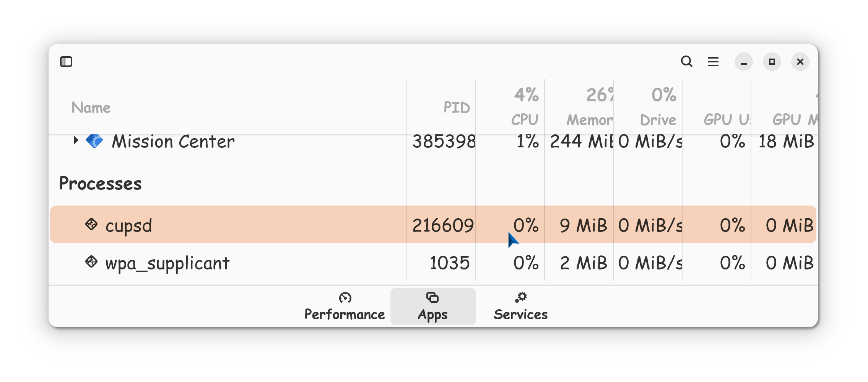
Task: Open the search icon in header
Action: pyautogui.click(x=687, y=62)
